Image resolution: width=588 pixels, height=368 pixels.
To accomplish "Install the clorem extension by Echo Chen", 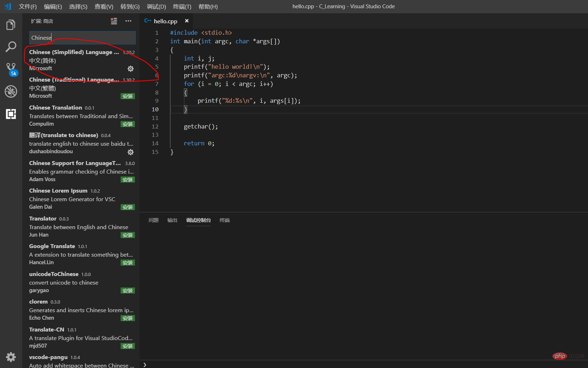I will pyautogui.click(x=128, y=318).
